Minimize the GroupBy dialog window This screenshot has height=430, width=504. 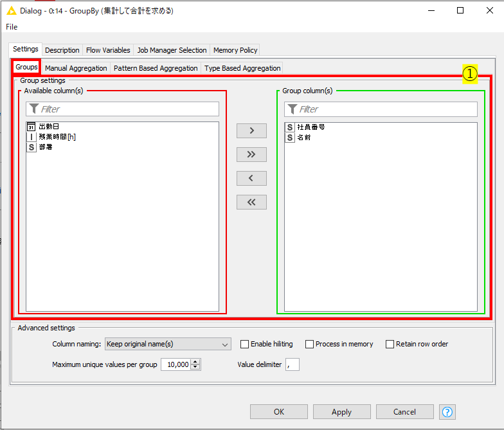[x=431, y=10]
